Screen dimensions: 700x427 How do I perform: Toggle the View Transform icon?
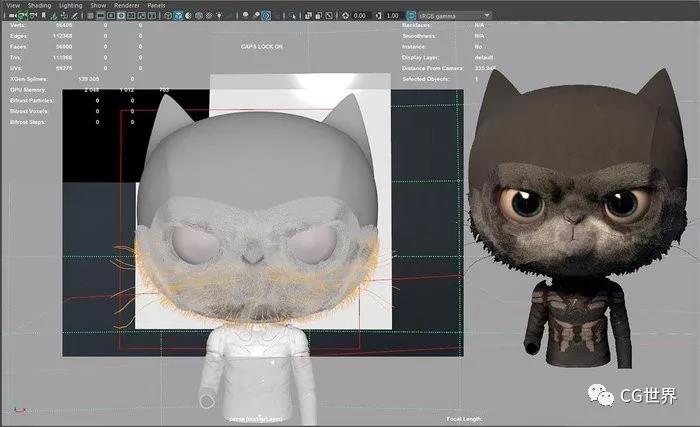pyautogui.click(x=411, y=16)
